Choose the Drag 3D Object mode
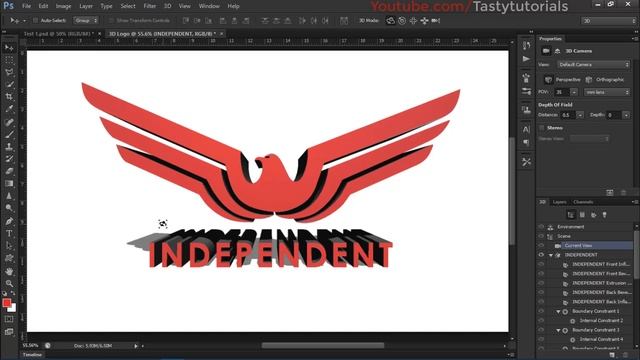640x360 pixels. coord(413,20)
